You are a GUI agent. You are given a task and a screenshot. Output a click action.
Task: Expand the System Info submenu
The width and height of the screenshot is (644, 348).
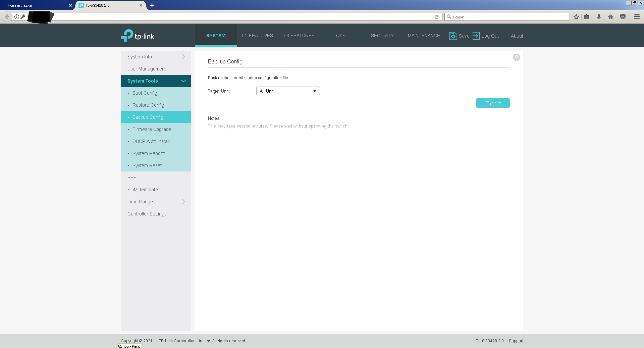click(183, 57)
